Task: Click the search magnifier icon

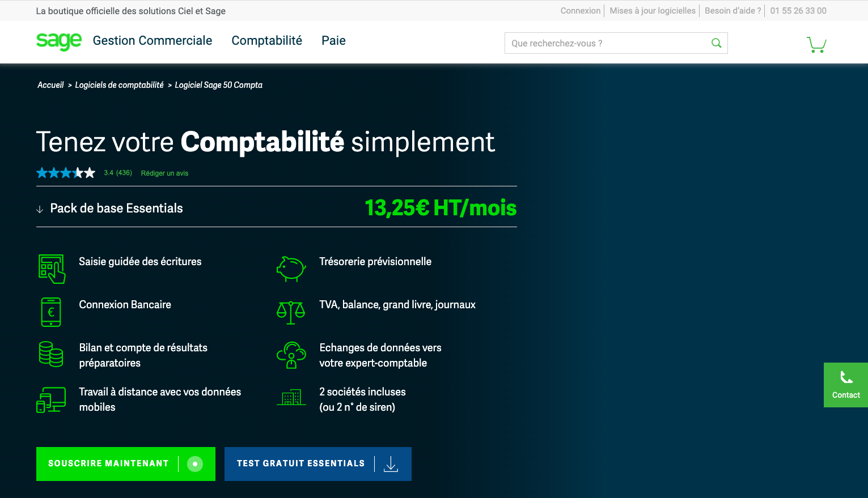Action: click(x=716, y=43)
